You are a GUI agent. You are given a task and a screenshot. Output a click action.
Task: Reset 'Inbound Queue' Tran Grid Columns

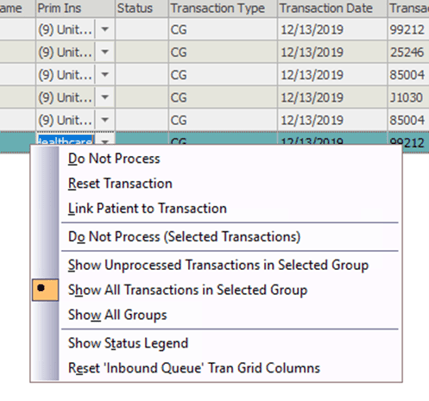coord(194,368)
